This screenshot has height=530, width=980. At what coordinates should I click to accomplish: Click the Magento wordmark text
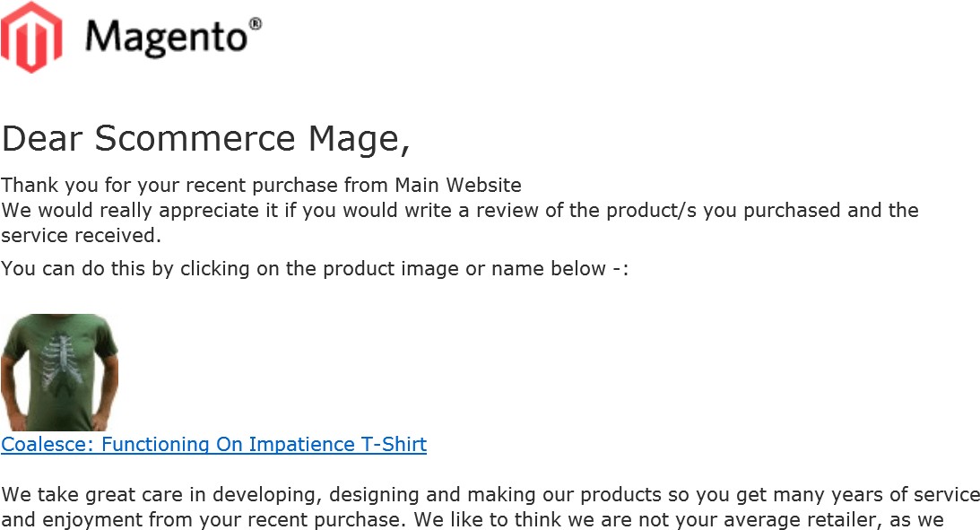coord(166,38)
